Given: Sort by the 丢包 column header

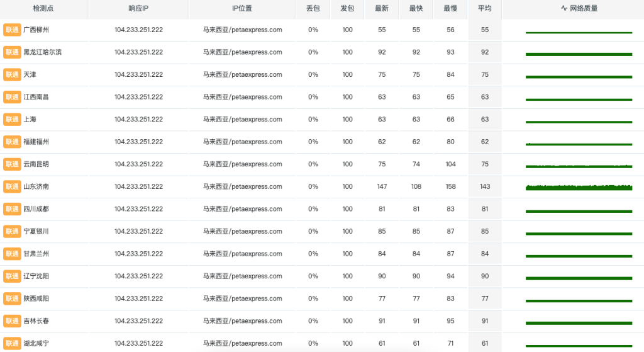Looking at the screenshot, I should point(313,9).
